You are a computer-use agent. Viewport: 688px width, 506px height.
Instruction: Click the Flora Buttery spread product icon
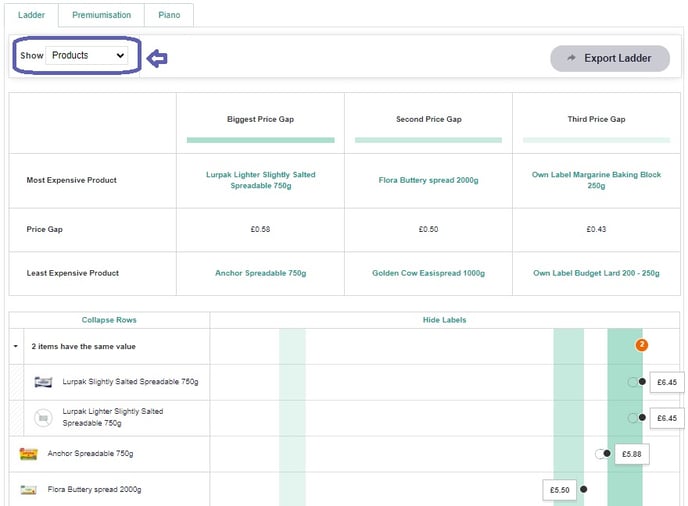coord(29,490)
